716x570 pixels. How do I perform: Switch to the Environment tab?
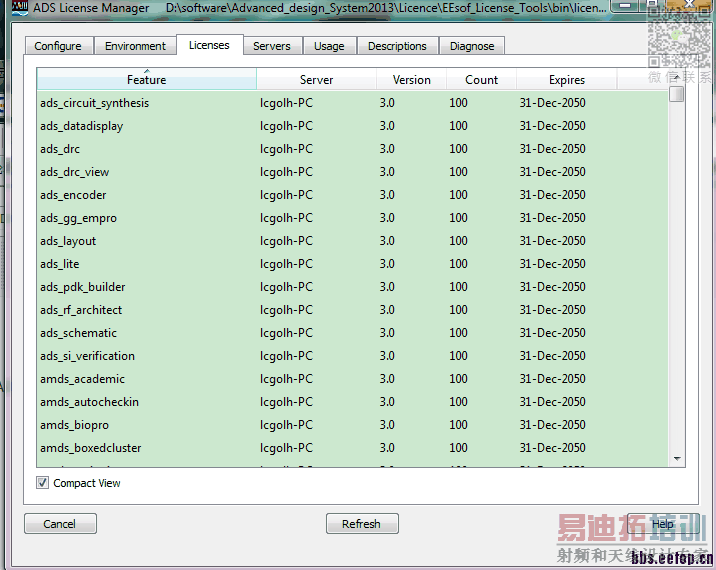pos(135,46)
